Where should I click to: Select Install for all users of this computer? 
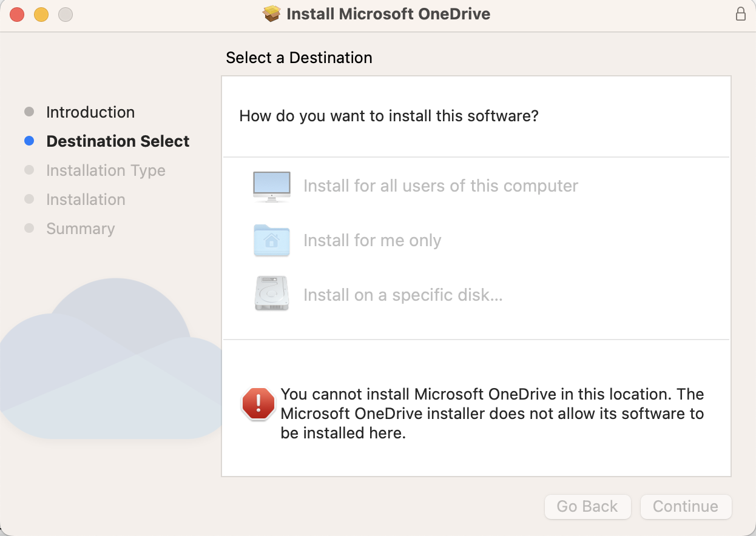440,186
